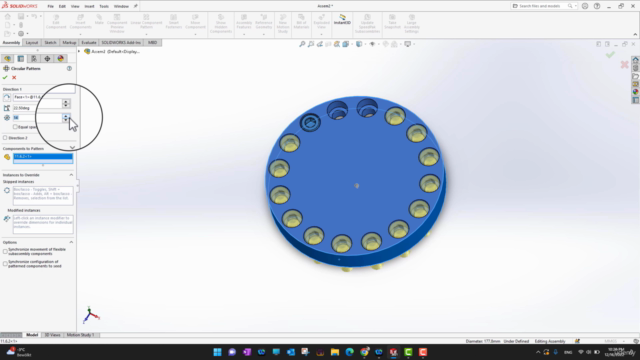This screenshot has width=640, height=360.
Task: Open the FeatureManager Design Tree tab
Action: pos(7,59)
